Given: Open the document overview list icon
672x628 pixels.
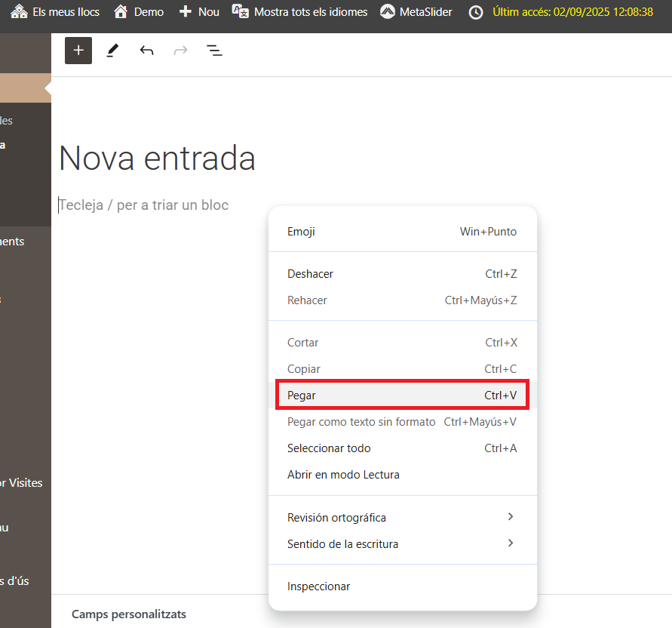Looking at the screenshot, I should coord(214,51).
